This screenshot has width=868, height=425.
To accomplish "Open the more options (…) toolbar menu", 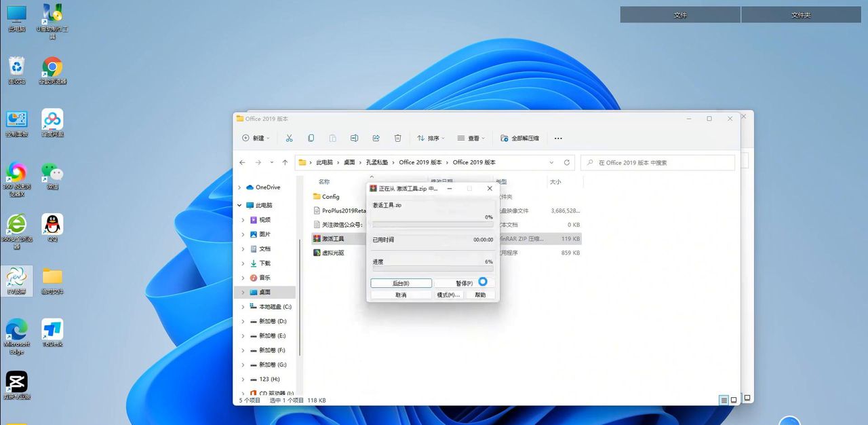I will coord(558,138).
